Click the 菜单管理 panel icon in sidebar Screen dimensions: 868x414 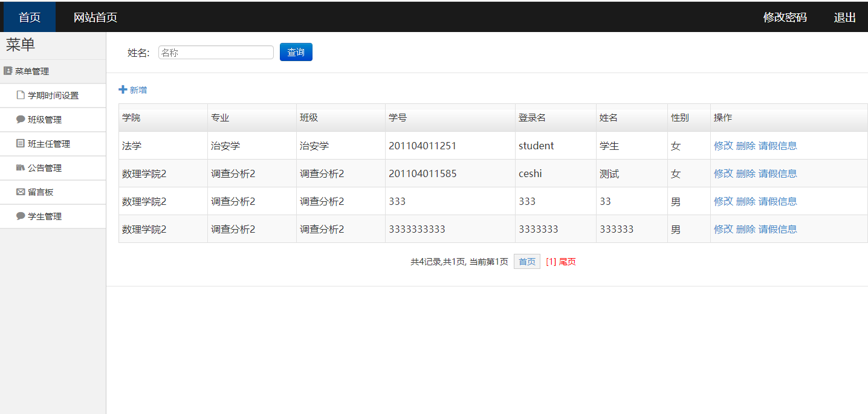(7, 71)
